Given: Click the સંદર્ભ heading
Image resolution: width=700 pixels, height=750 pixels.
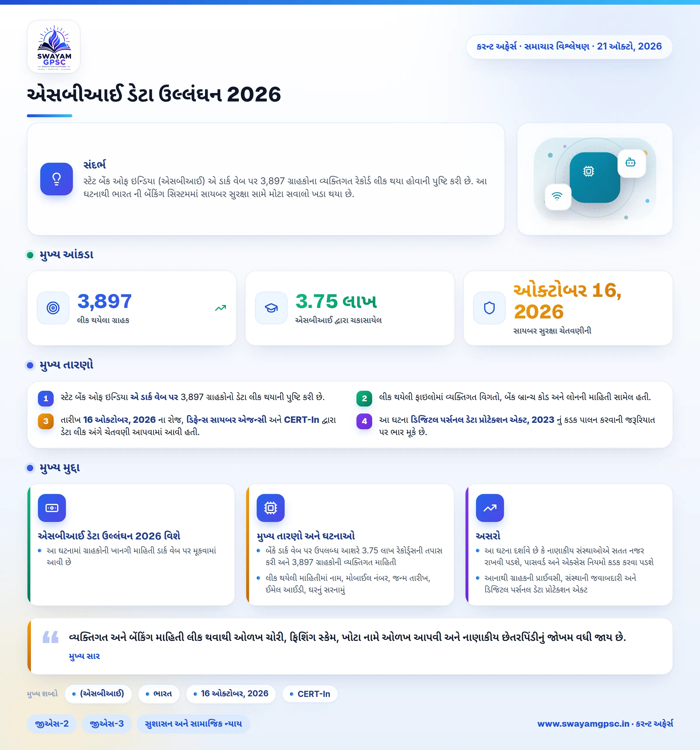Looking at the screenshot, I should [95, 164].
